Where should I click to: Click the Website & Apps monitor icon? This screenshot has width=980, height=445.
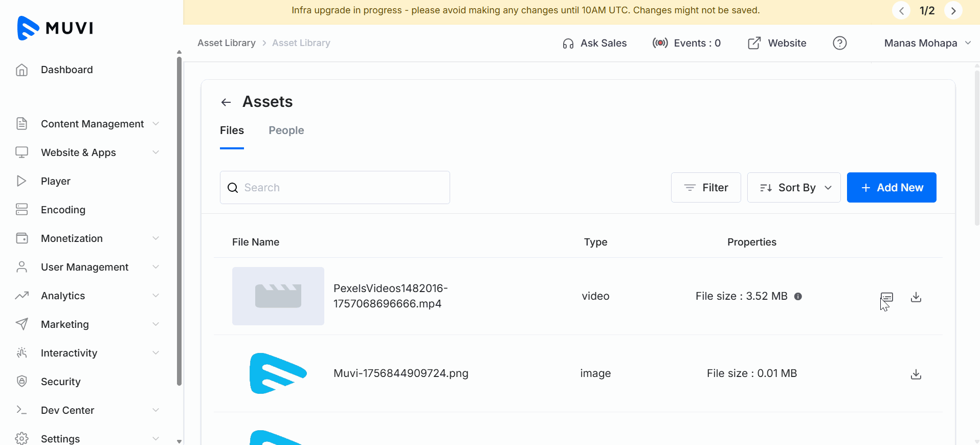pyautogui.click(x=21, y=152)
